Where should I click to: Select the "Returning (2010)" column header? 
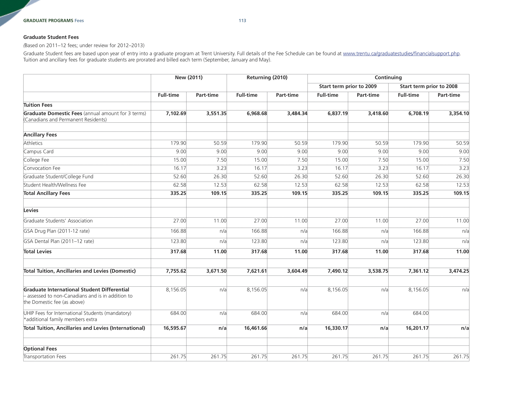click(x=267, y=77)
